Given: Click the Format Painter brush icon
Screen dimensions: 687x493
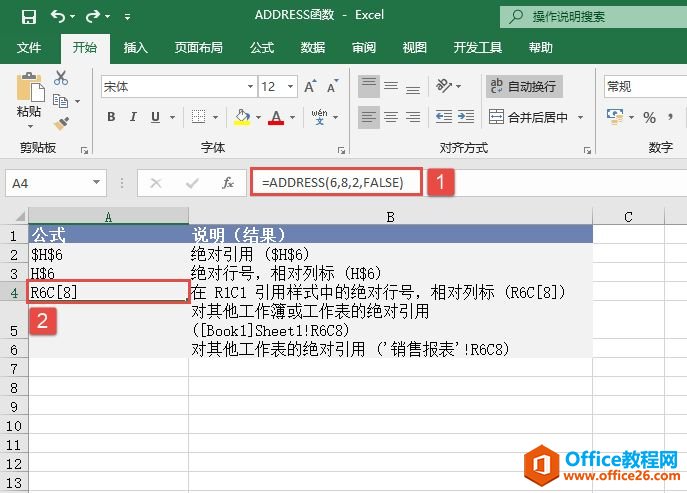Looking at the screenshot, I should 61,123.
